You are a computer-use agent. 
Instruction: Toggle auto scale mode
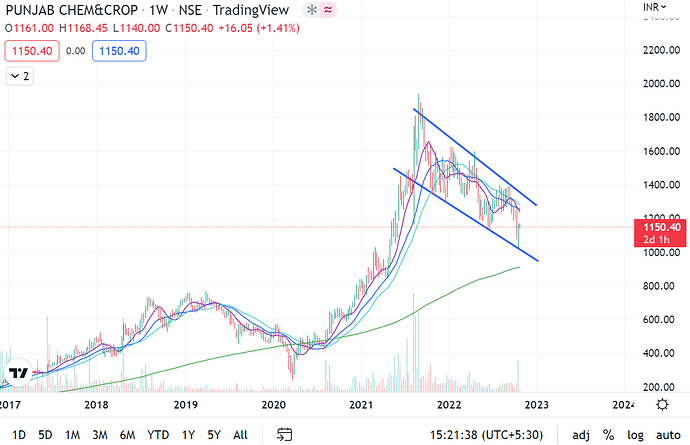(668, 435)
